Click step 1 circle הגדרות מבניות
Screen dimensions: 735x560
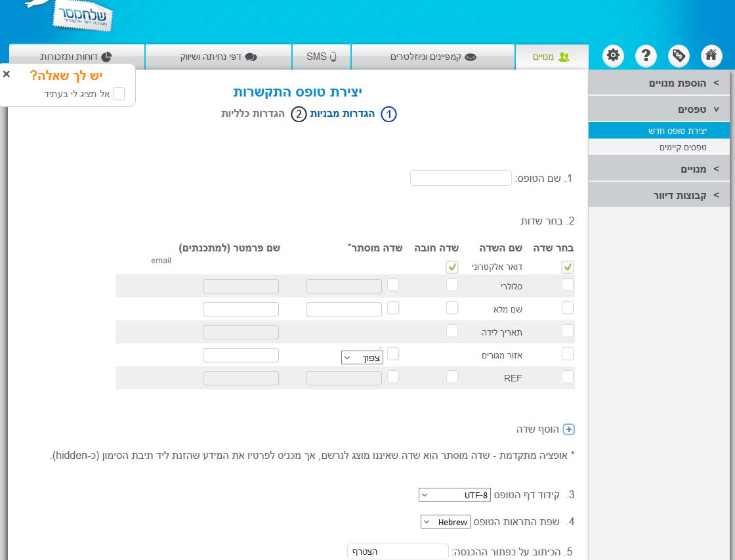[x=388, y=114]
